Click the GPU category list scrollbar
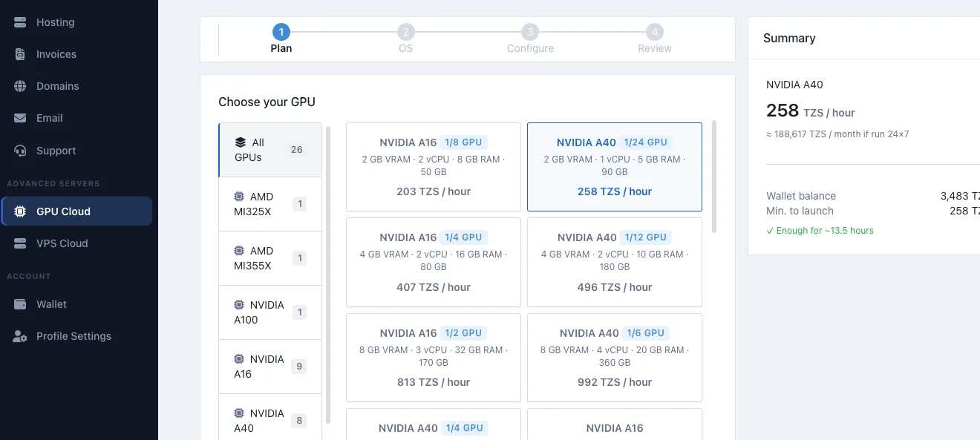Image resolution: width=980 pixels, height=440 pixels. [328, 275]
